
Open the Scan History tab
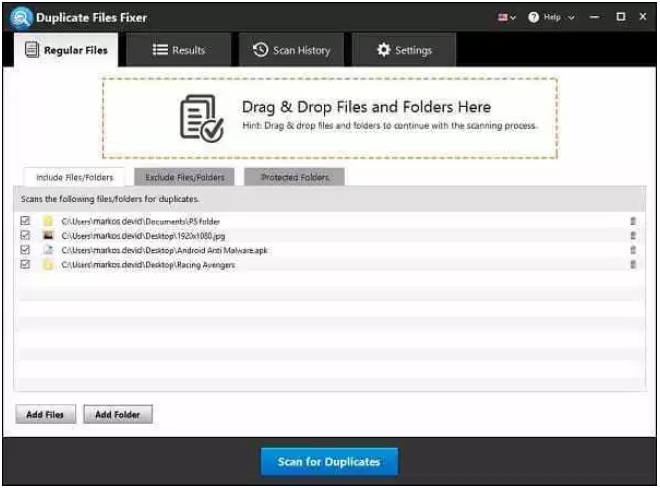pos(291,50)
